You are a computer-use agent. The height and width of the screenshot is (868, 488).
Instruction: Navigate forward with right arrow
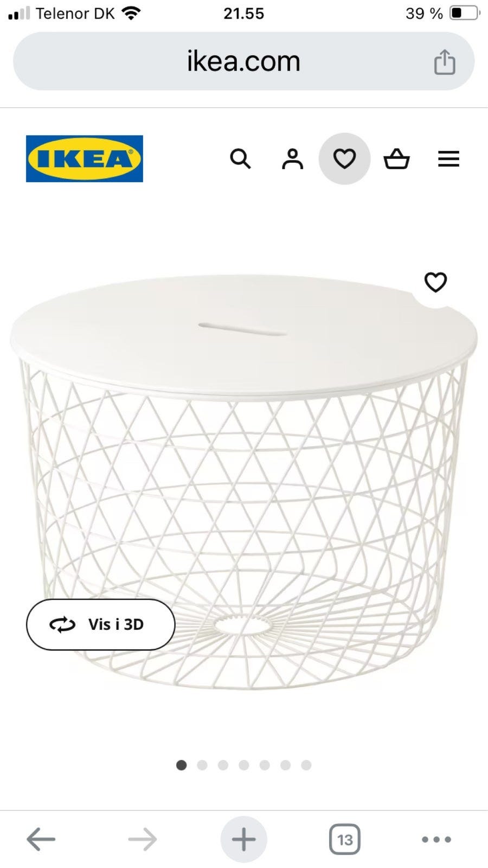(143, 839)
